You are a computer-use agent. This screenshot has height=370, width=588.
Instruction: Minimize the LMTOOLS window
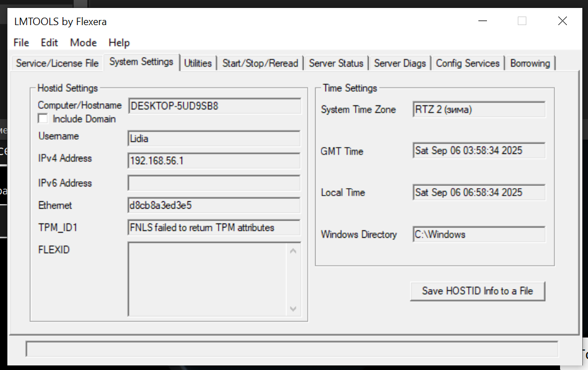tap(482, 21)
